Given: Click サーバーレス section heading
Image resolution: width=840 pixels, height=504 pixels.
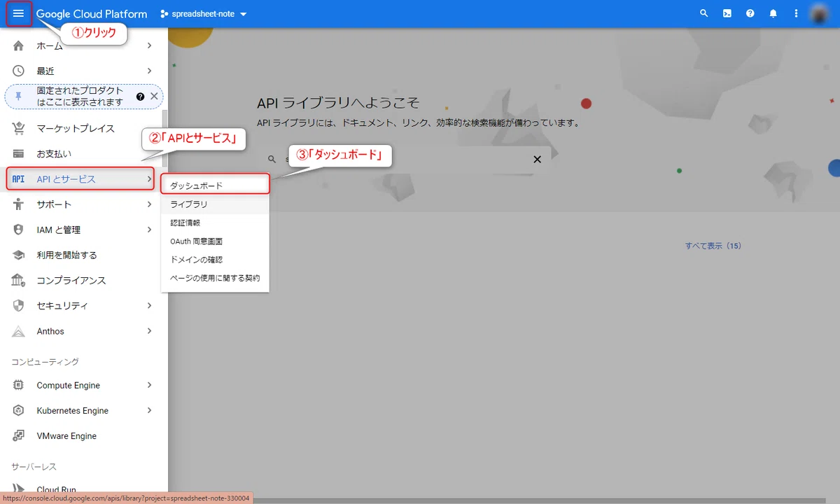Looking at the screenshot, I should (x=34, y=466).
